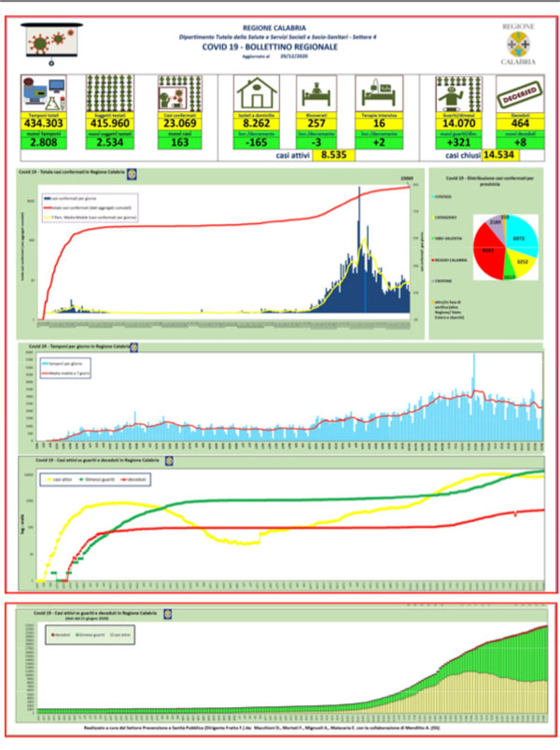
Task: Click the 434.303 total swabs value
Action: point(44,123)
